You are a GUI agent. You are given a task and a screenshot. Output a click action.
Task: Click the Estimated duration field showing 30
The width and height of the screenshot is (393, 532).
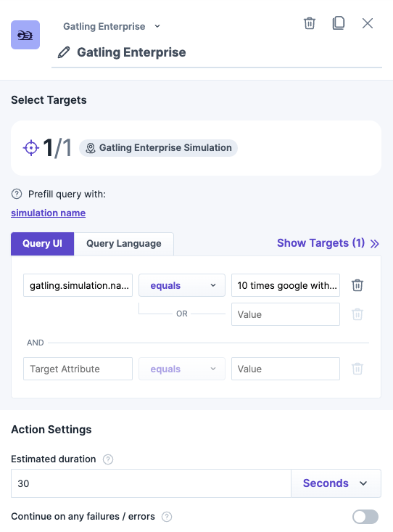coord(151,483)
